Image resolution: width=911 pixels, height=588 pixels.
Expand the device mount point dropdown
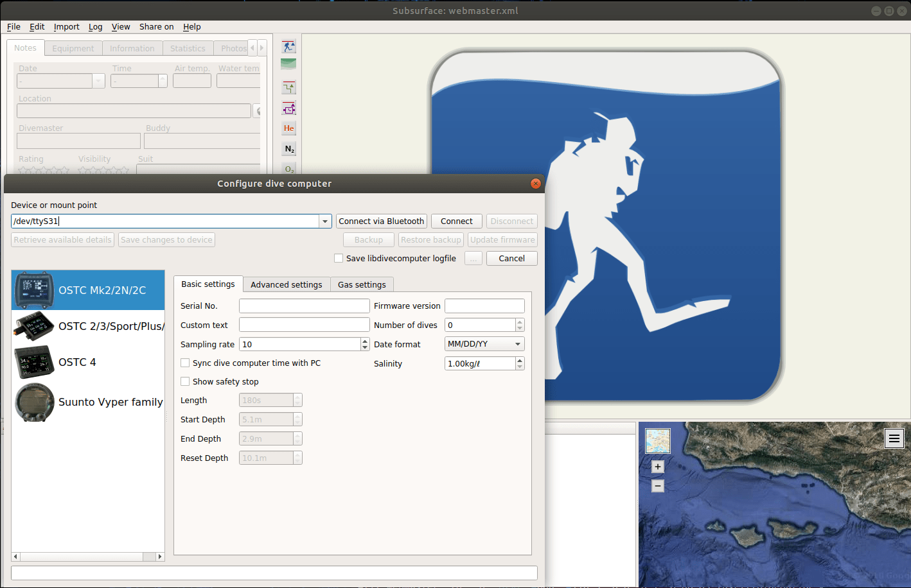click(325, 221)
